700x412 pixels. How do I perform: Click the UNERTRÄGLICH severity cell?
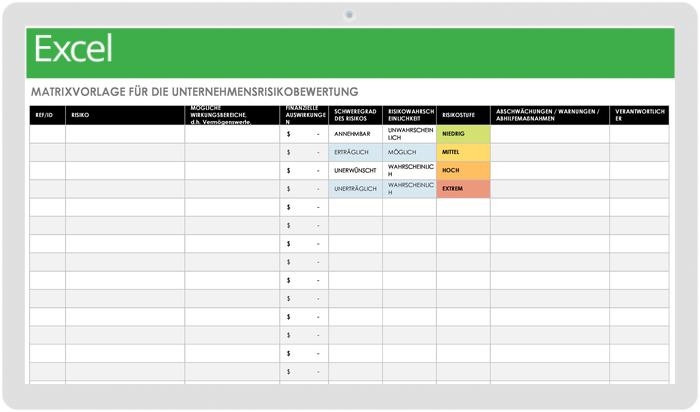pos(355,189)
